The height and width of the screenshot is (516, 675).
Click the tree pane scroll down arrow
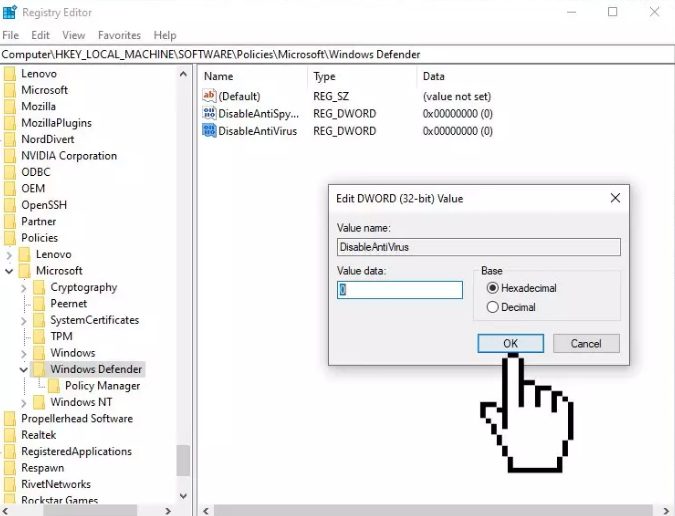point(183,495)
